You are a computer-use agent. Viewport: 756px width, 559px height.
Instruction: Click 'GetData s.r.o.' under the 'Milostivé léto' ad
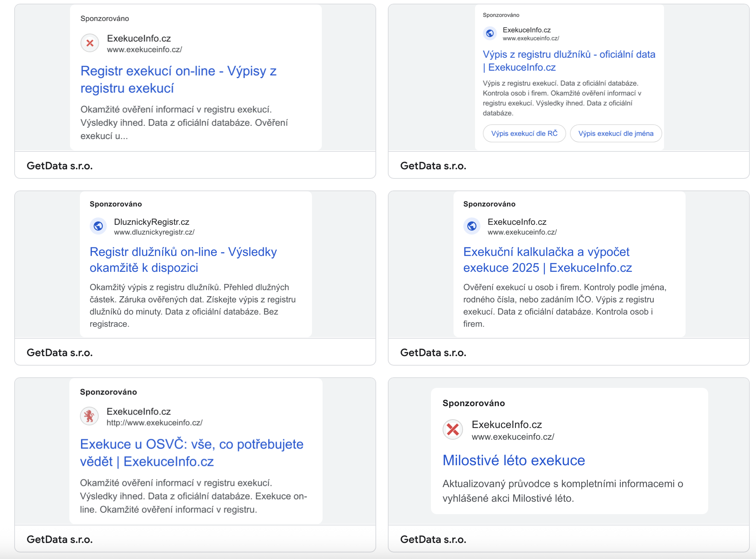coord(433,540)
